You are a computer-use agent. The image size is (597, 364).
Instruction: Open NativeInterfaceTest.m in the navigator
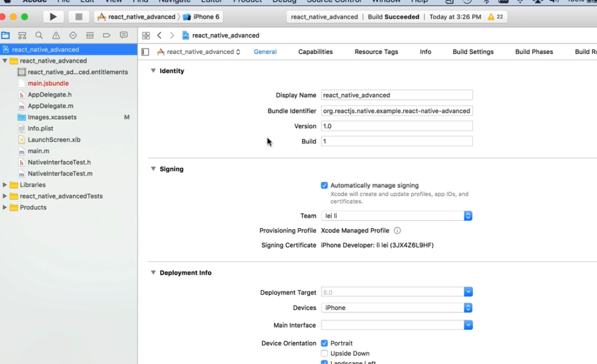point(60,174)
